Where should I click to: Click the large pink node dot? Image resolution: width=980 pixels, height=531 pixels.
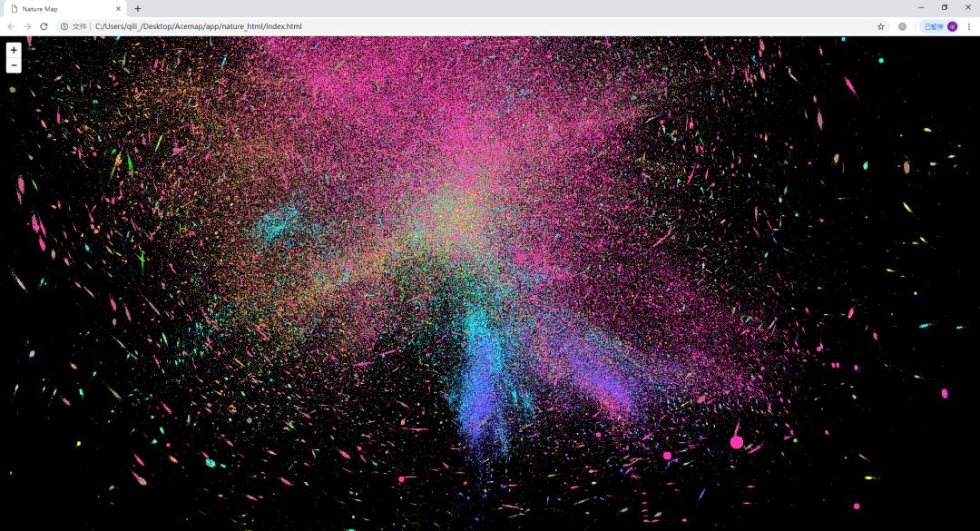click(737, 442)
